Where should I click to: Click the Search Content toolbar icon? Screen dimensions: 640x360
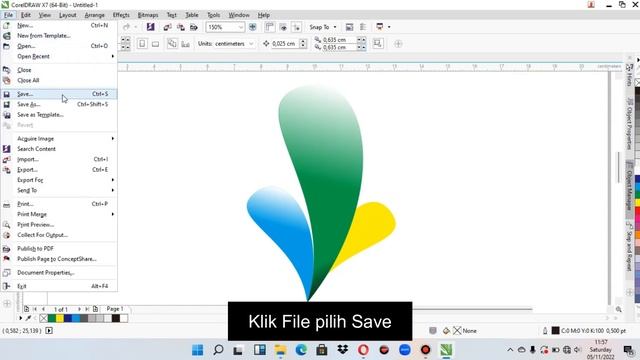pos(151,27)
